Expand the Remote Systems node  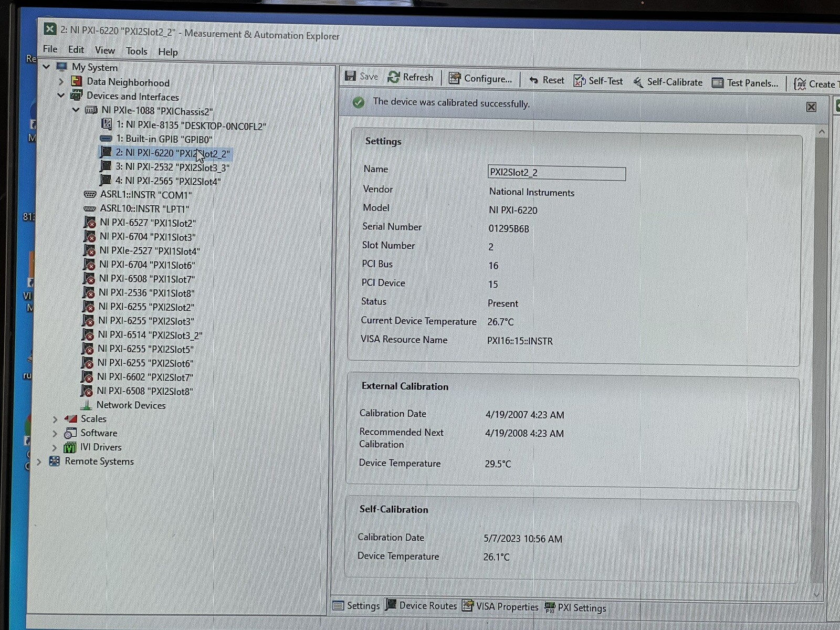[x=39, y=461]
